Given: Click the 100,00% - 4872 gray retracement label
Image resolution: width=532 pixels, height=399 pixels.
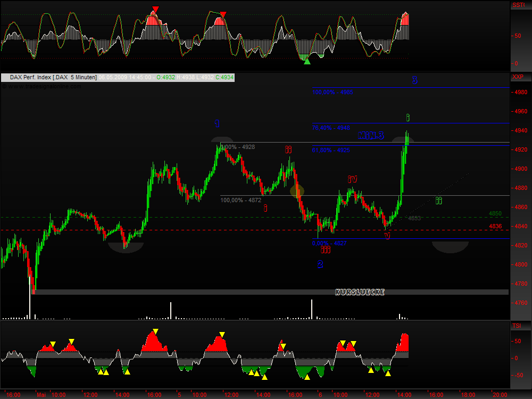Looking at the screenshot, I should pos(240,200).
